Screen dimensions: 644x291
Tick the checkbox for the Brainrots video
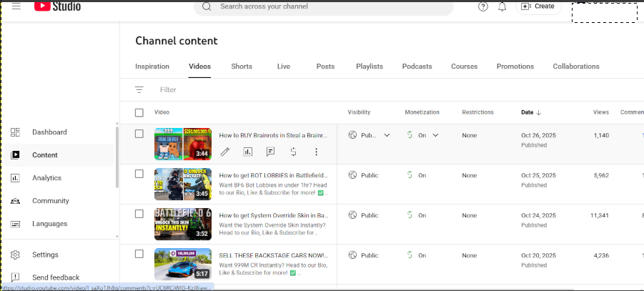tap(139, 134)
